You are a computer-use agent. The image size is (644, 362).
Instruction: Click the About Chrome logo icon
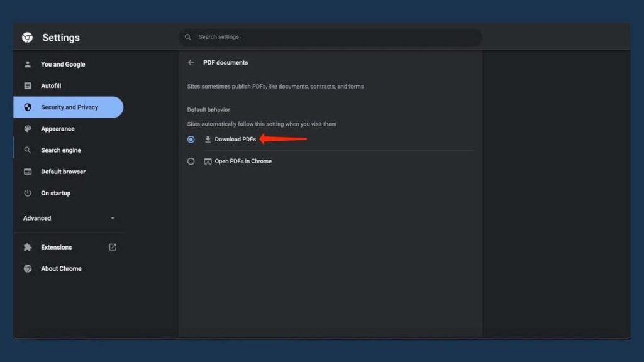click(x=28, y=268)
